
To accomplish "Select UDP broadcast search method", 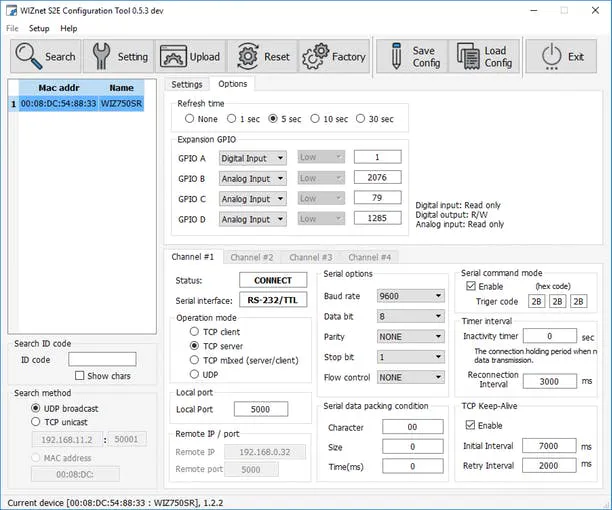I will (x=36, y=408).
